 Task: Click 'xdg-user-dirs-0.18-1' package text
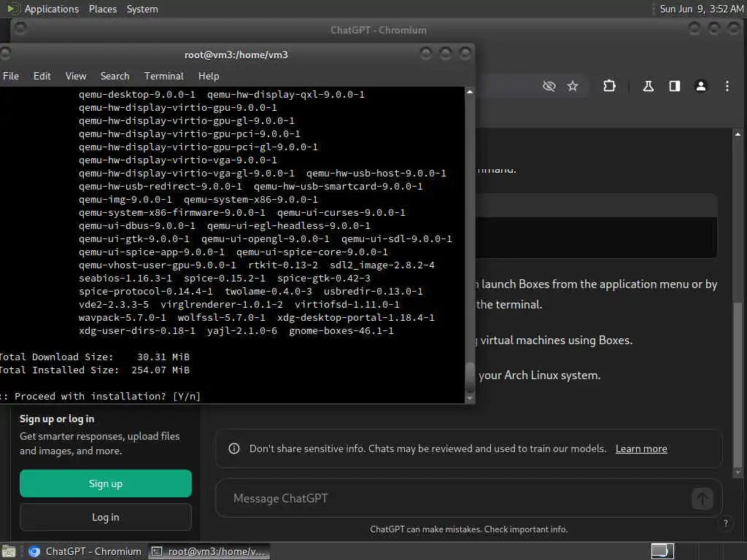coord(136,331)
